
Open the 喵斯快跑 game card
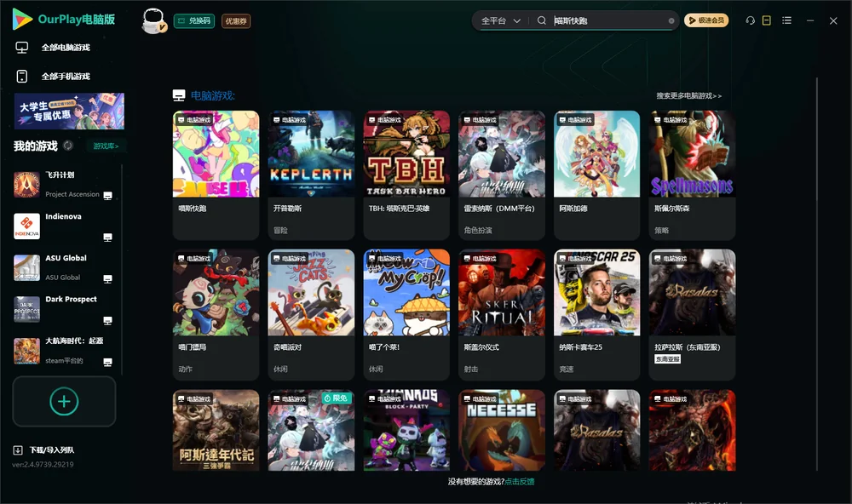click(x=216, y=175)
